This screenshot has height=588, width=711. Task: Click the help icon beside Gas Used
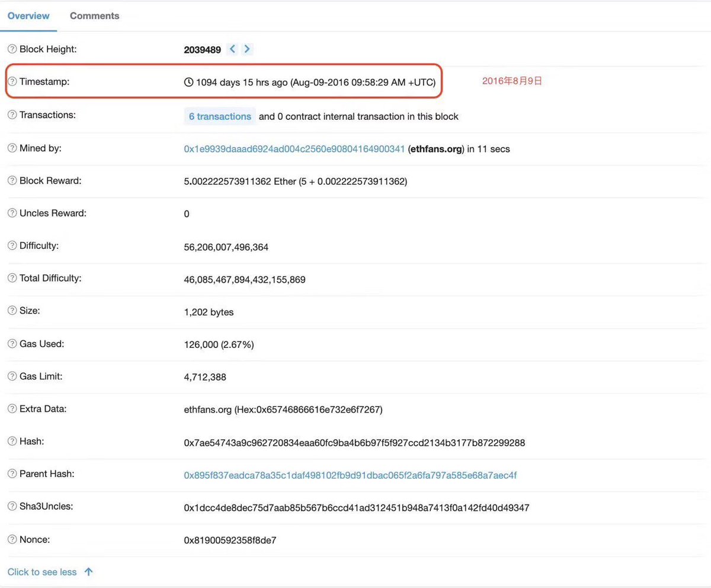[x=12, y=343]
